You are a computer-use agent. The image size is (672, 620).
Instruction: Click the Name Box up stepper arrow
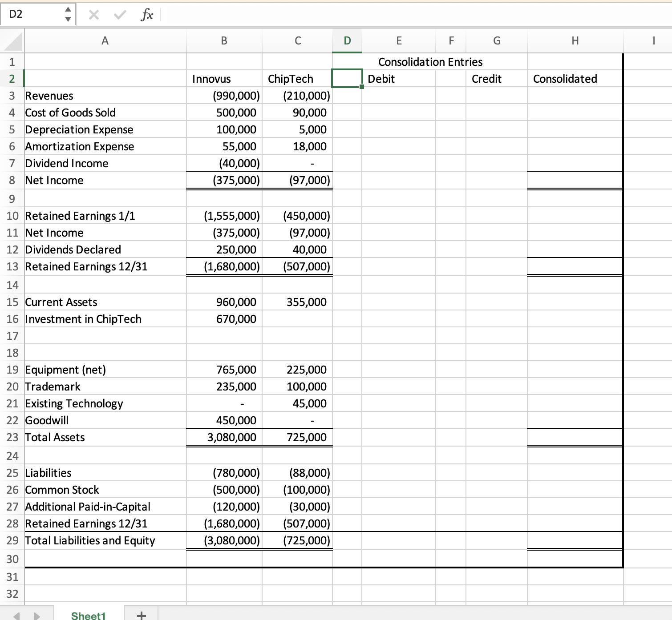coord(68,10)
